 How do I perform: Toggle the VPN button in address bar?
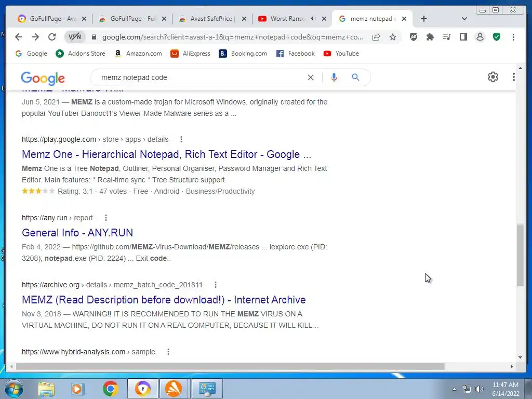(x=75, y=37)
